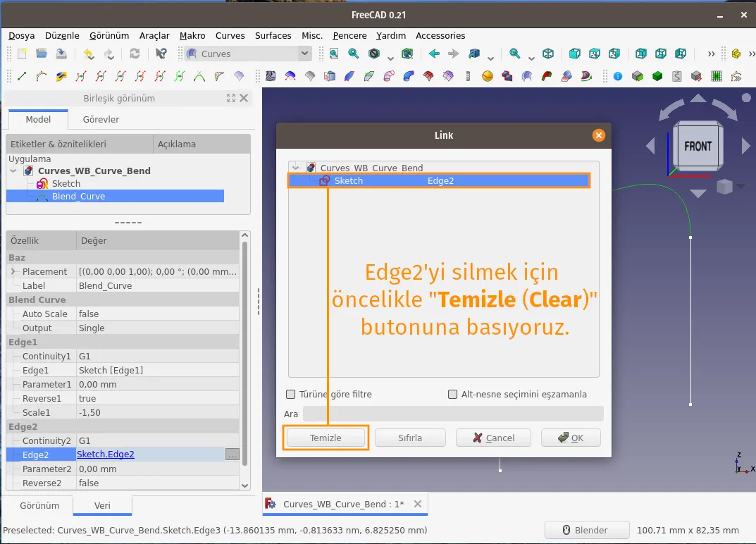This screenshot has height=544, width=756.
Task: Switch to the Görünüm property tab
Action: tap(39, 505)
